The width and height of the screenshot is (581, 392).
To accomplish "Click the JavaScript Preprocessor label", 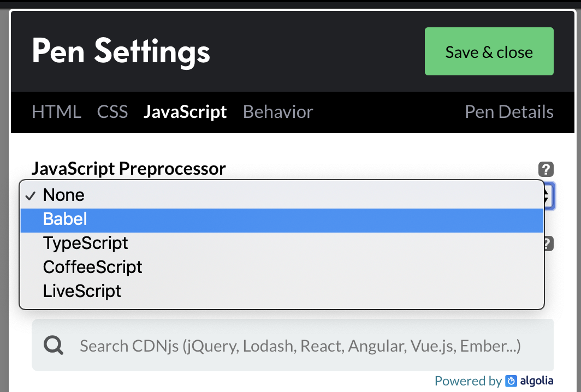I will click(129, 169).
